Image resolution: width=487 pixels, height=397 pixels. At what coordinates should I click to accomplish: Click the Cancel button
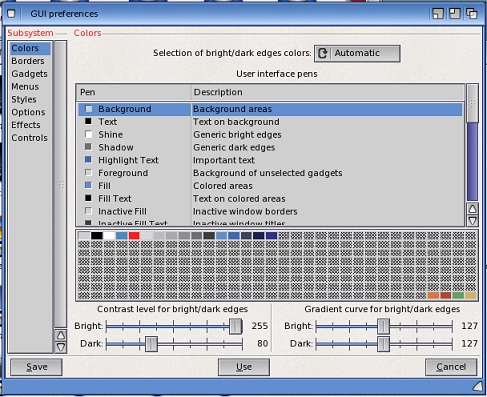point(451,367)
